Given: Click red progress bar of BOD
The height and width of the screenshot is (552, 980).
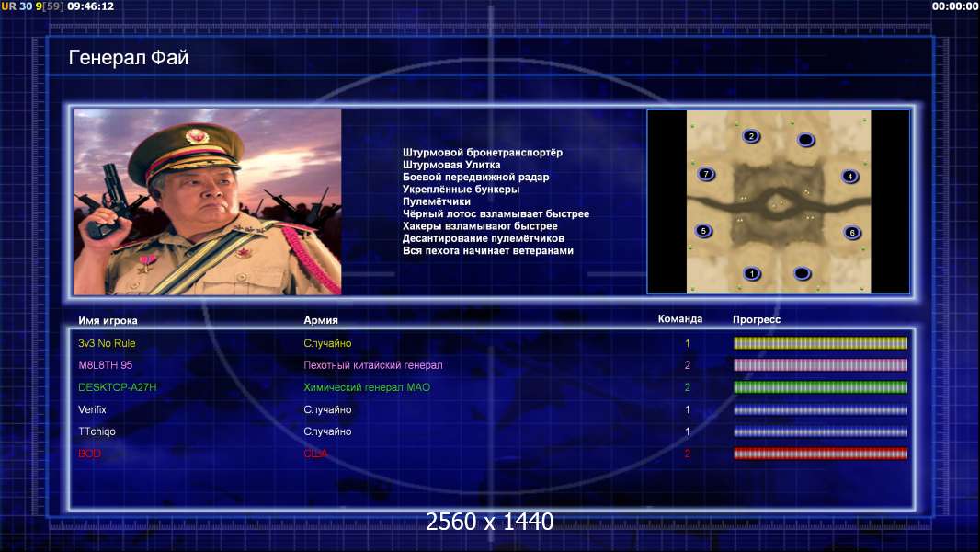Looking at the screenshot, I should coord(820,454).
